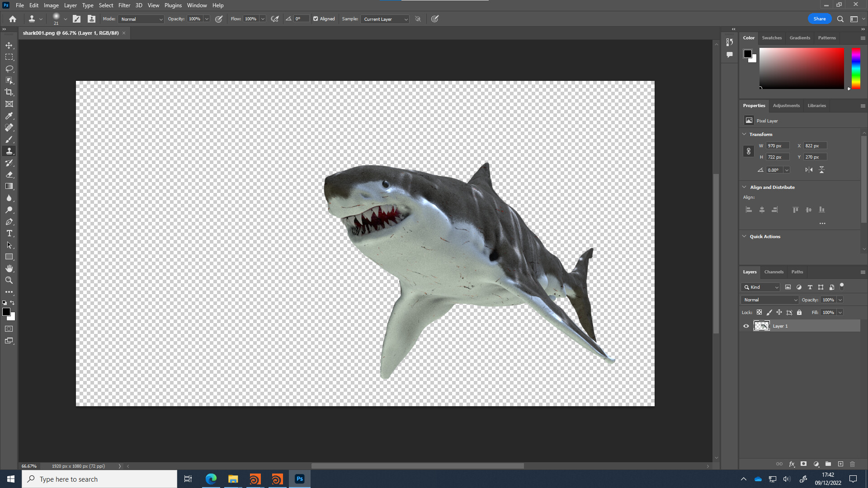Select the Horizontal Type tool
This screenshot has height=488, width=868.
9,234
